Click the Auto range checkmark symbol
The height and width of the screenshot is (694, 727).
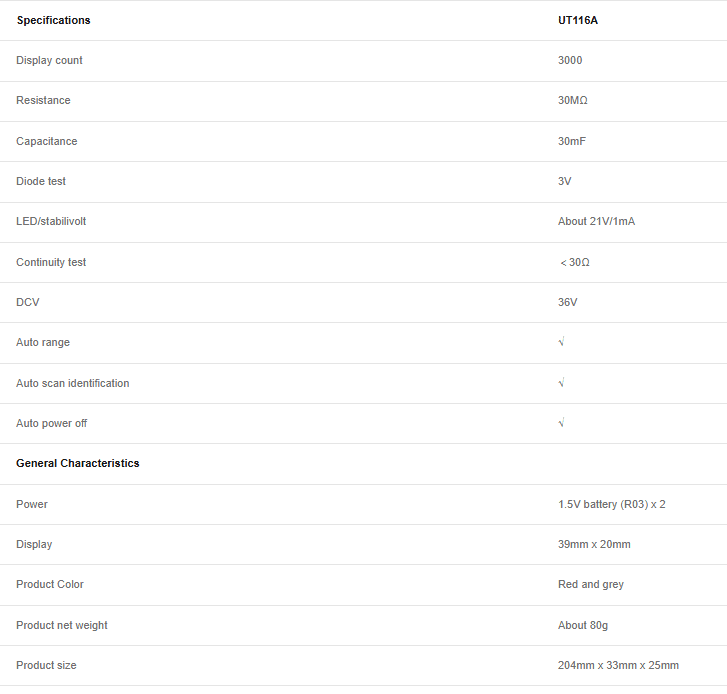click(x=561, y=343)
